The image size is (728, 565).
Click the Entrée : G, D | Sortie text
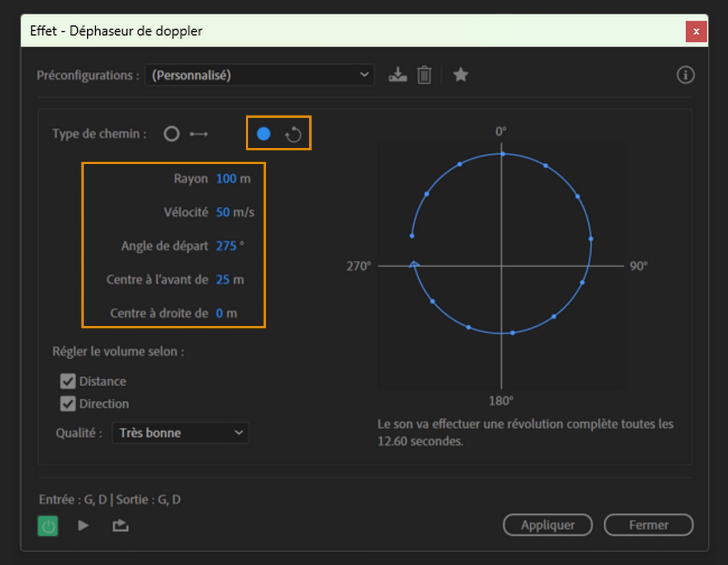(x=110, y=499)
